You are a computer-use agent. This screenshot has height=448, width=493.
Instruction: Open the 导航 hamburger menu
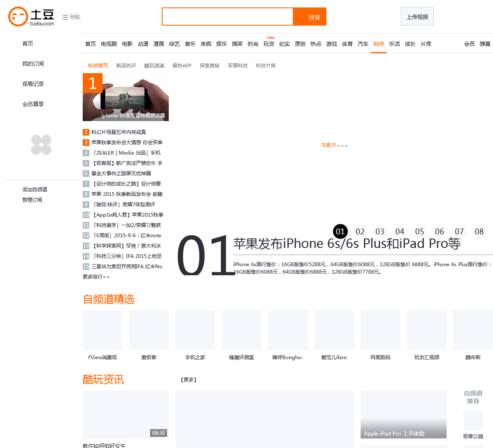coord(72,17)
